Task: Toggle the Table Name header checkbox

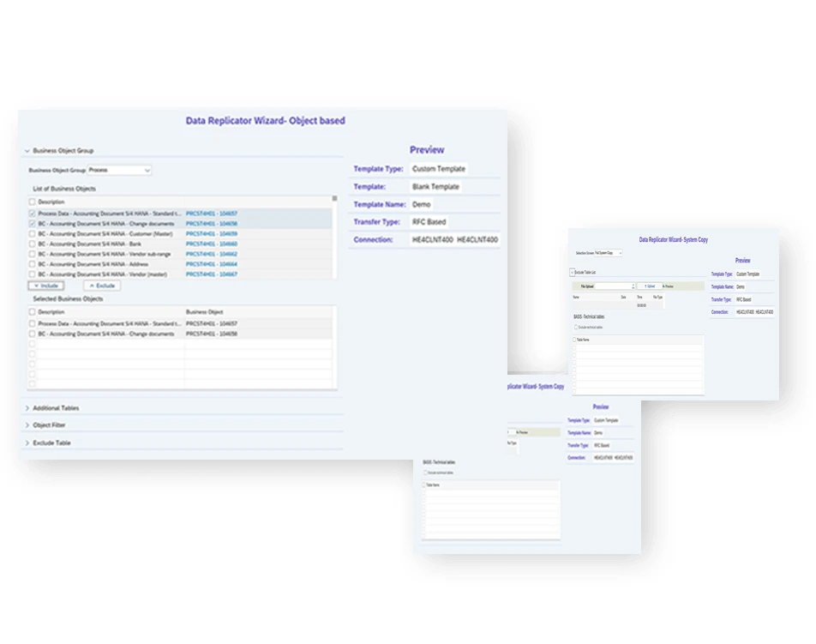Action: (576, 340)
